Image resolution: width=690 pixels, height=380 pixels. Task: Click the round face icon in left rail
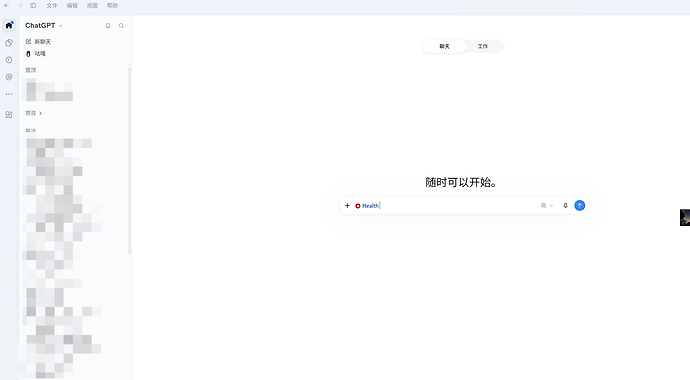pos(9,77)
